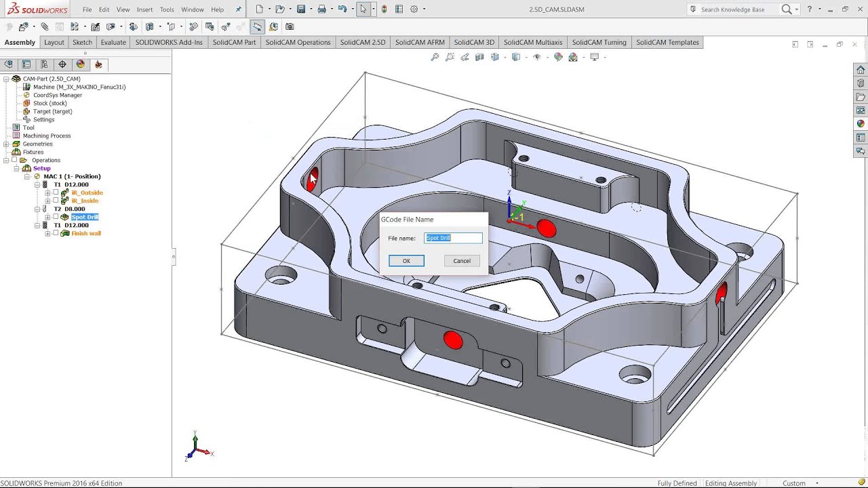
Task: Open the ConfigurationManager tab icon
Action: (x=44, y=64)
